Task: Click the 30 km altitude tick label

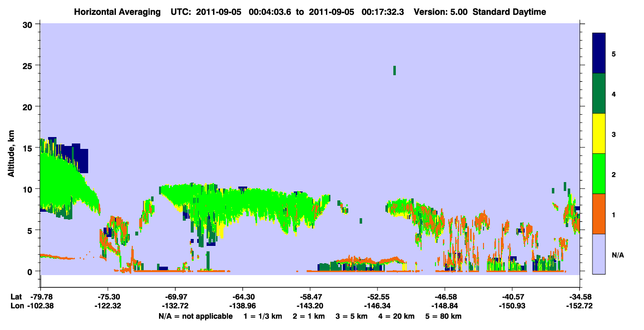Action: click(x=29, y=24)
